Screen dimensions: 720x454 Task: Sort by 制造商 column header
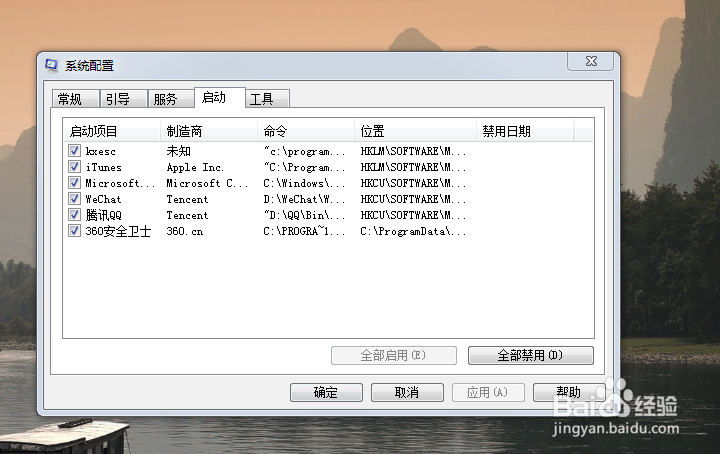(209, 131)
